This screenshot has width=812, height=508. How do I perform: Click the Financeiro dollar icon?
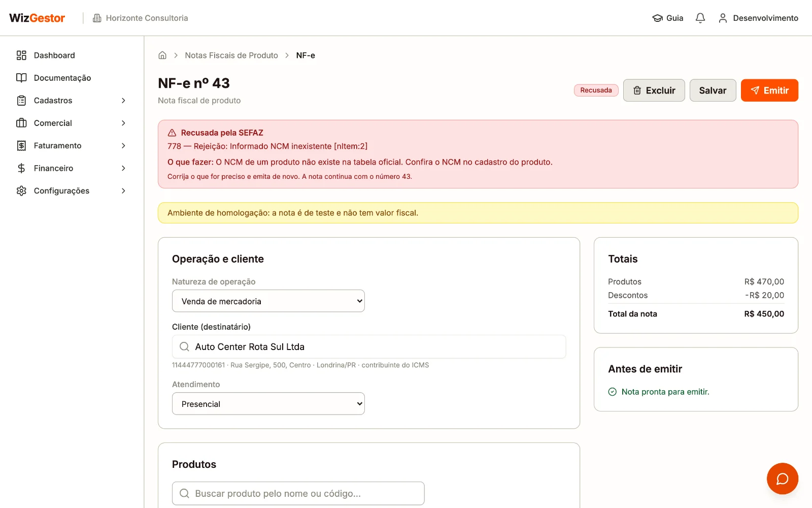pos(21,168)
